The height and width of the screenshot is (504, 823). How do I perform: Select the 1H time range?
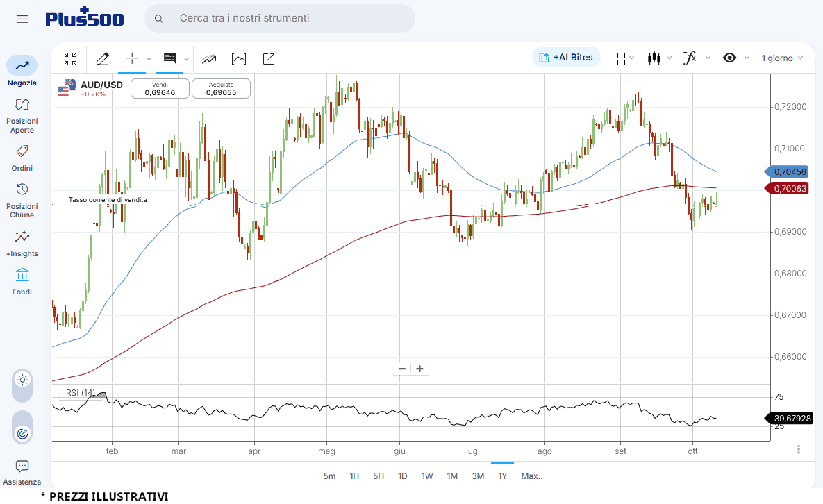[x=354, y=476]
